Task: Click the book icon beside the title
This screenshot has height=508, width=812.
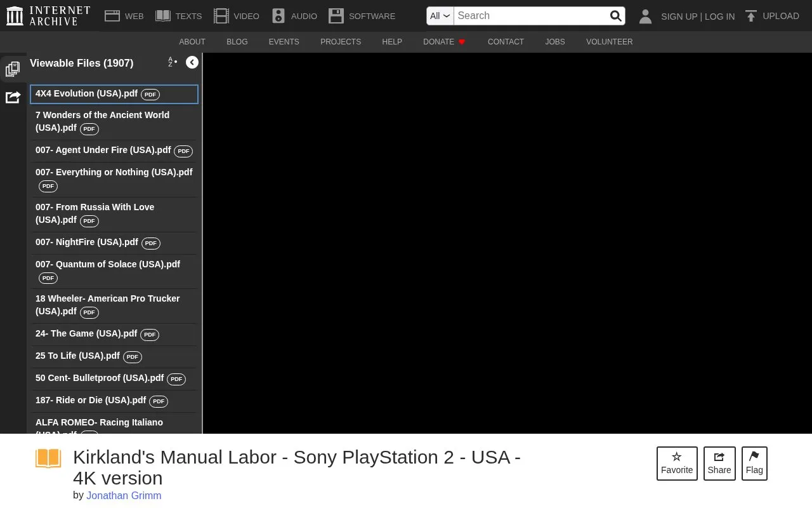Action: click(48, 458)
